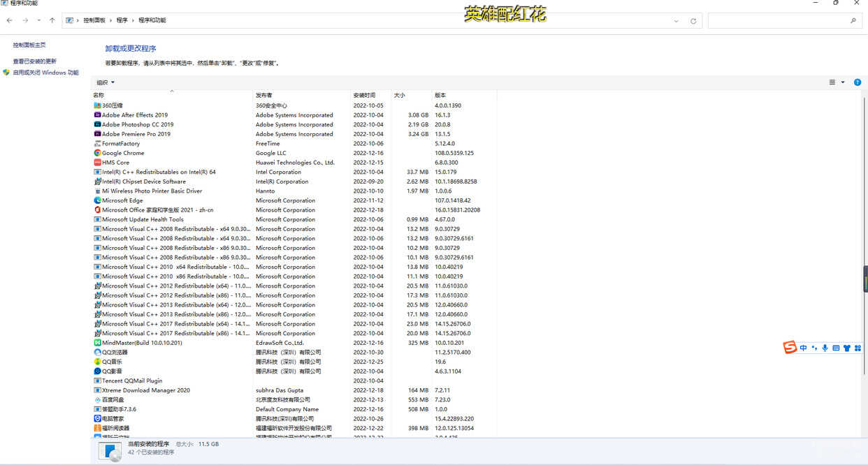Open the 组织 dropdown menu
868x465 pixels.
pyautogui.click(x=106, y=82)
